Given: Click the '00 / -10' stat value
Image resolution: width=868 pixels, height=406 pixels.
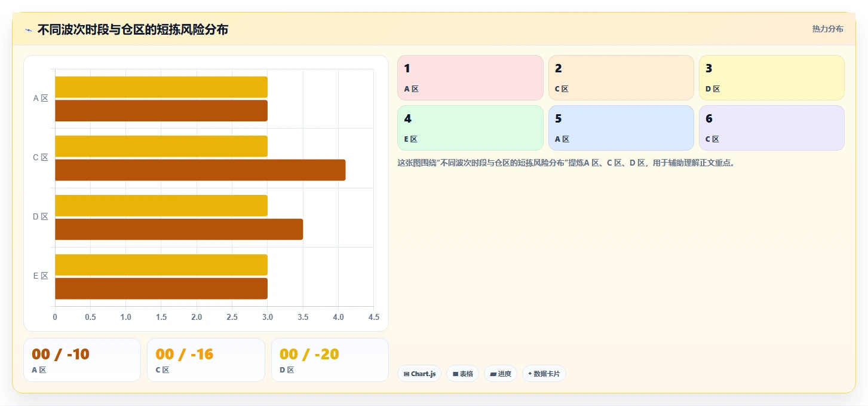Looking at the screenshot, I should pos(60,355).
